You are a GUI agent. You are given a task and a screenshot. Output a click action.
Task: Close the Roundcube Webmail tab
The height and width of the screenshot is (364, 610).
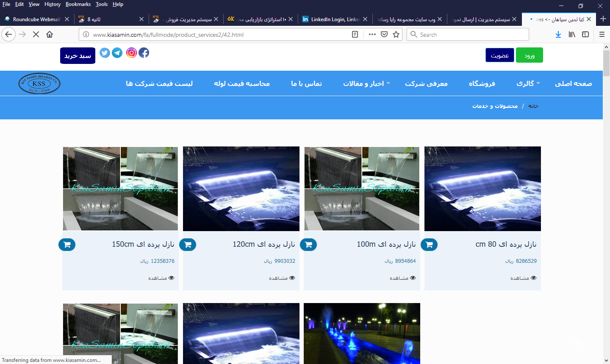[x=67, y=19]
